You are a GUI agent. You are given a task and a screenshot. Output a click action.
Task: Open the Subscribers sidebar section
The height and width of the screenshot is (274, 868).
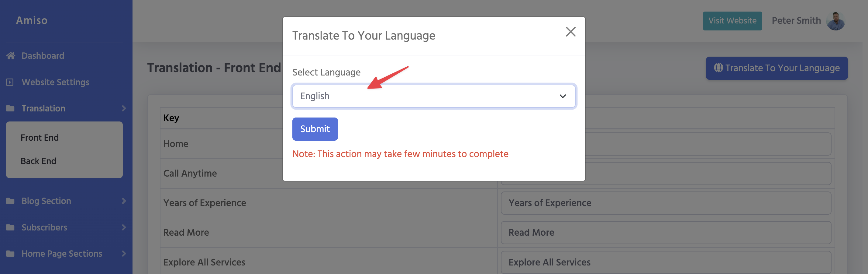click(44, 227)
